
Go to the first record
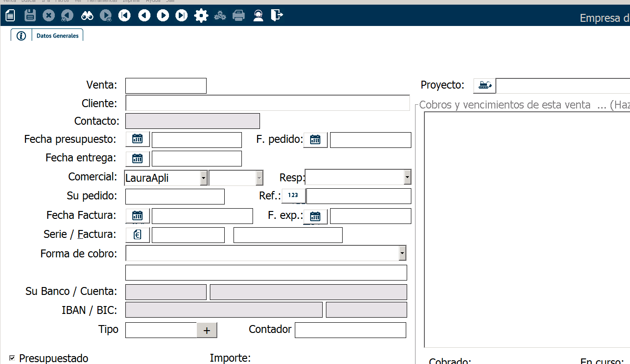[x=124, y=16]
